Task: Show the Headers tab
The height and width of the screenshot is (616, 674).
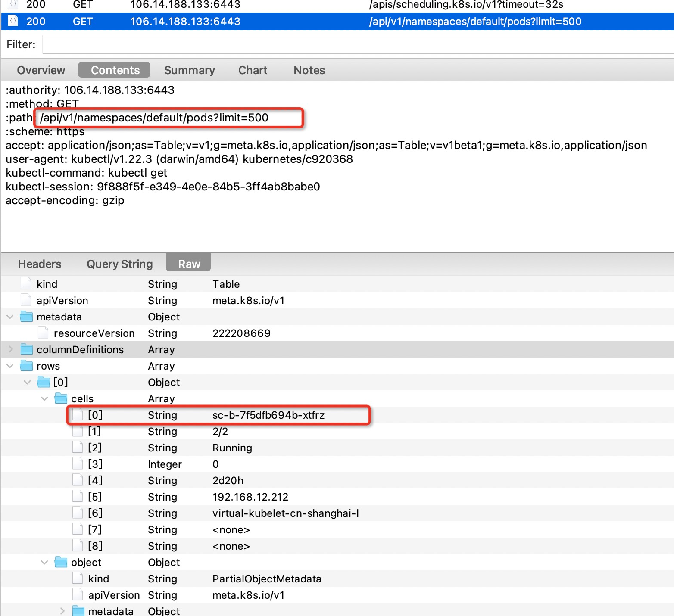Action: (40, 264)
